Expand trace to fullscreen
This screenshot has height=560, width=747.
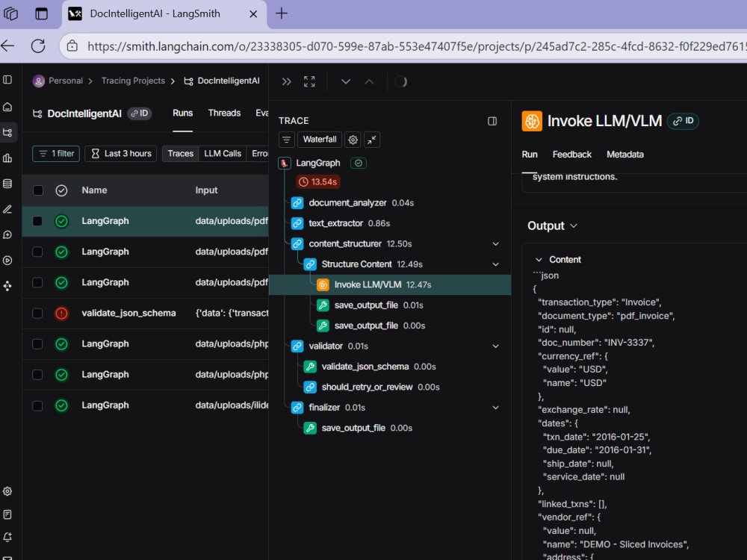pyautogui.click(x=310, y=82)
